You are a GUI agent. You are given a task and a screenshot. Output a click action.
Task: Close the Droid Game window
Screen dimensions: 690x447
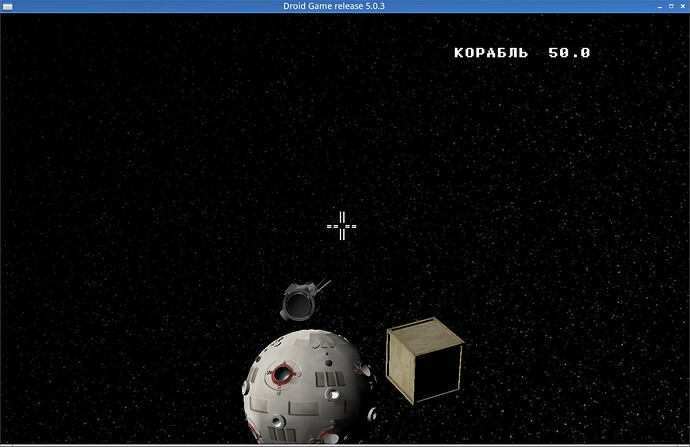click(682, 6)
